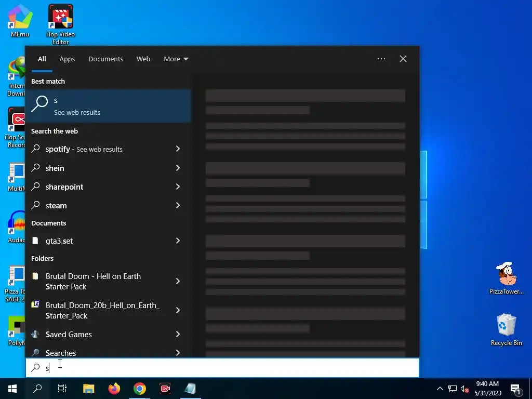This screenshot has height=399, width=532.
Task: Open the Windows Start menu
Action: coord(12,389)
